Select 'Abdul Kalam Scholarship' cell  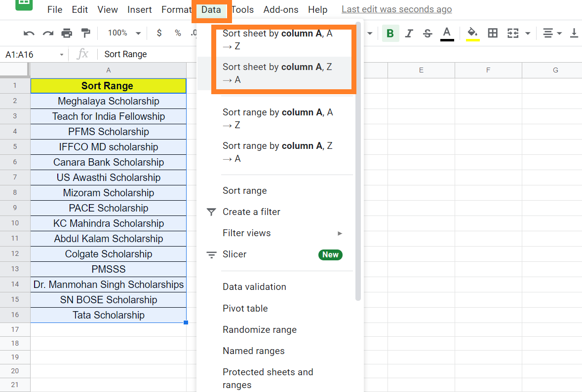coord(109,239)
